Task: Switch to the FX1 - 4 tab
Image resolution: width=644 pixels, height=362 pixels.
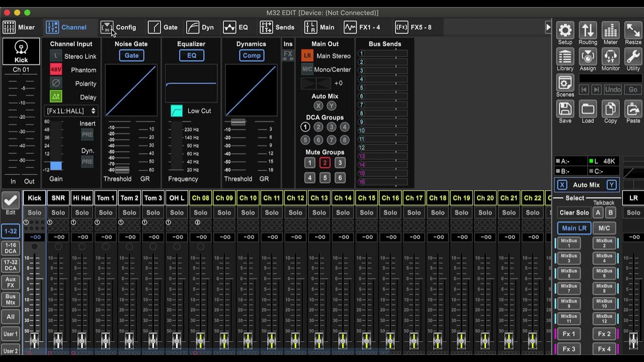Action: pos(362,27)
